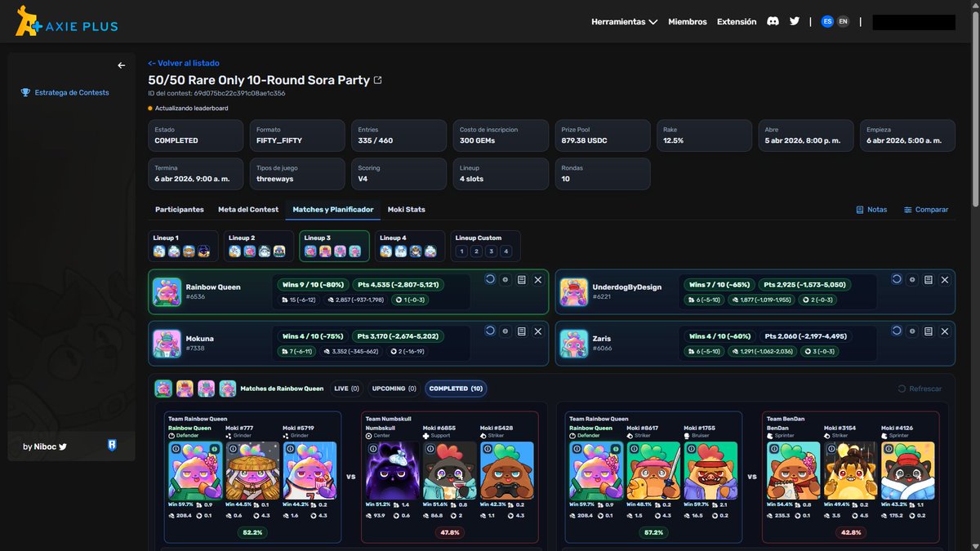Select the Lineup 3 card

coord(334,247)
